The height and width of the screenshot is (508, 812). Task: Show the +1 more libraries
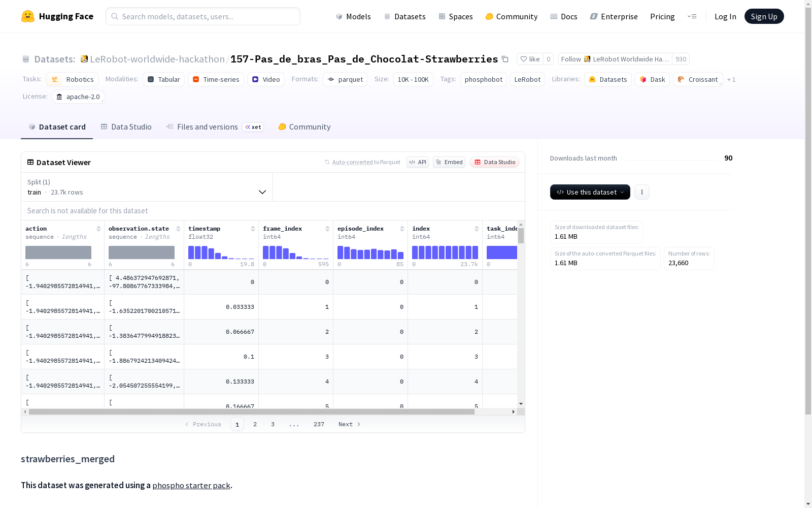point(731,79)
